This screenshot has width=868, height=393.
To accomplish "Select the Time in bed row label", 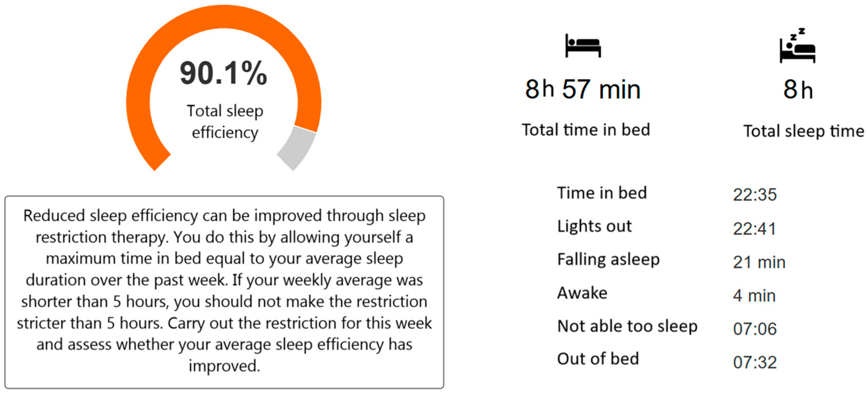I will 602,193.
